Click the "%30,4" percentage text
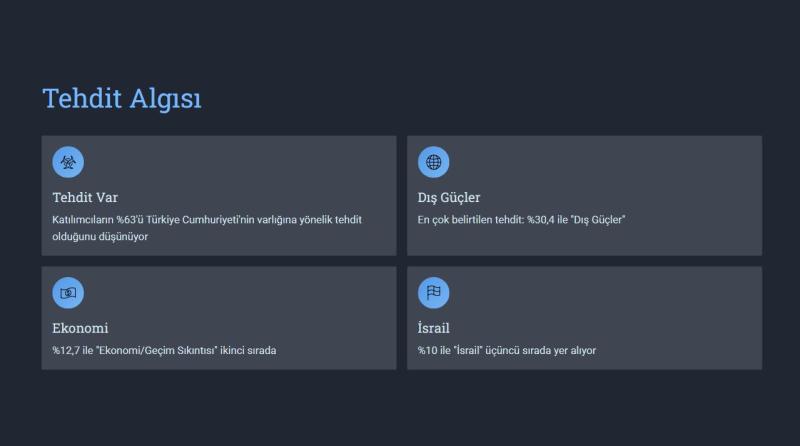 (x=544, y=219)
